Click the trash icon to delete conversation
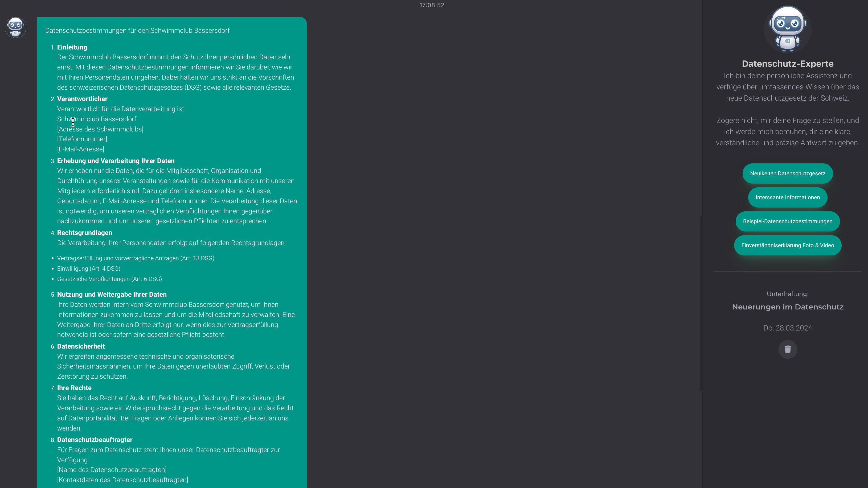 click(788, 349)
